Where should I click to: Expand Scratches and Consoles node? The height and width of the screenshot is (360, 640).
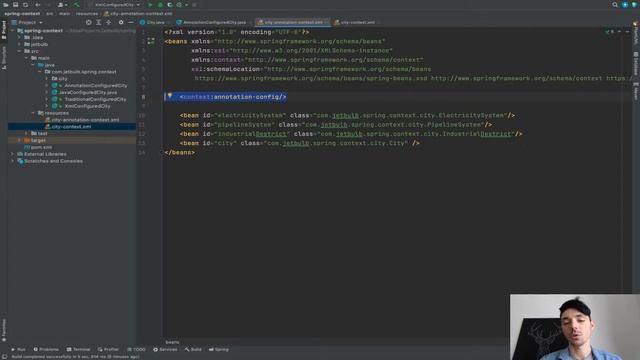tap(13, 161)
